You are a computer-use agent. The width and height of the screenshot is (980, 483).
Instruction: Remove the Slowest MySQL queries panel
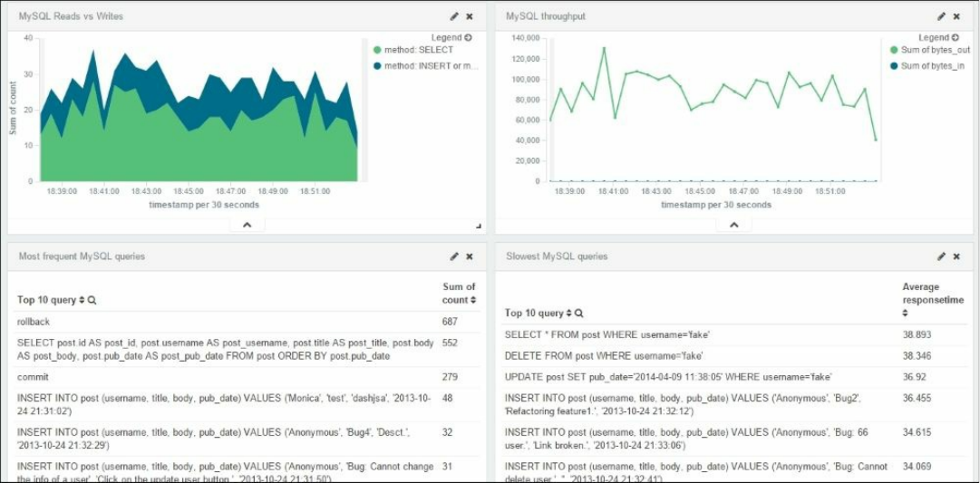(956, 256)
